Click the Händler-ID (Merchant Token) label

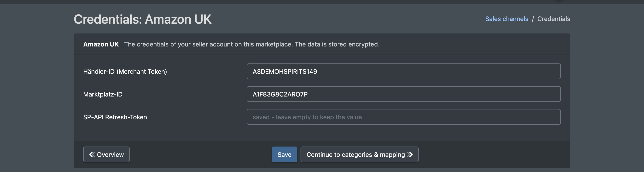coord(125,71)
